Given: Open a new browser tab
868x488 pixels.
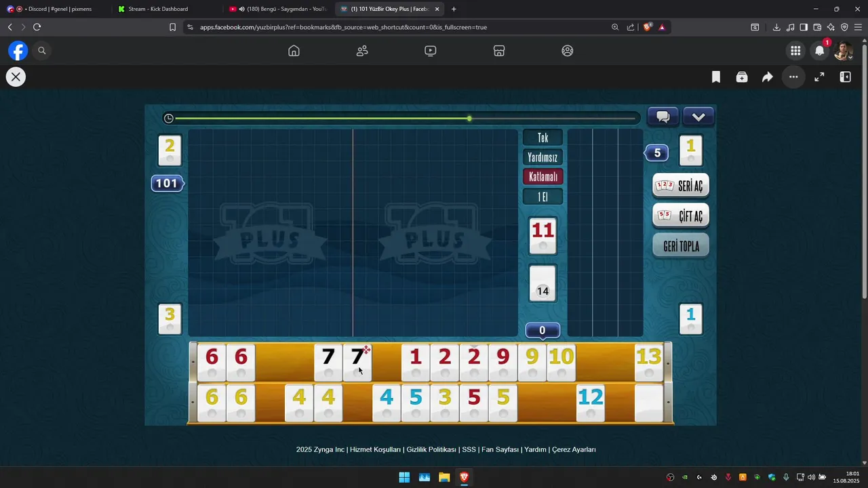Looking at the screenshot, I should (x=454, y=9).
